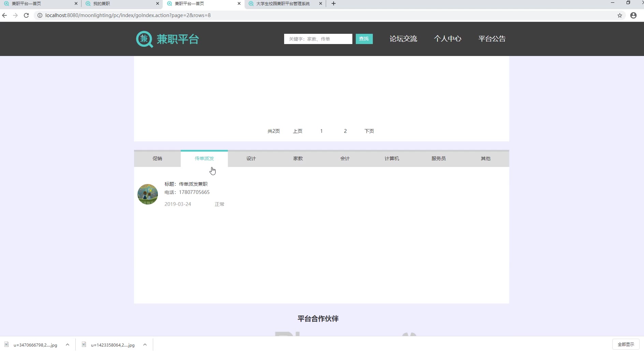This screenshot has width=644, height=351.
Task: Jump to page 2 in pagination
Action: (345, 131)
